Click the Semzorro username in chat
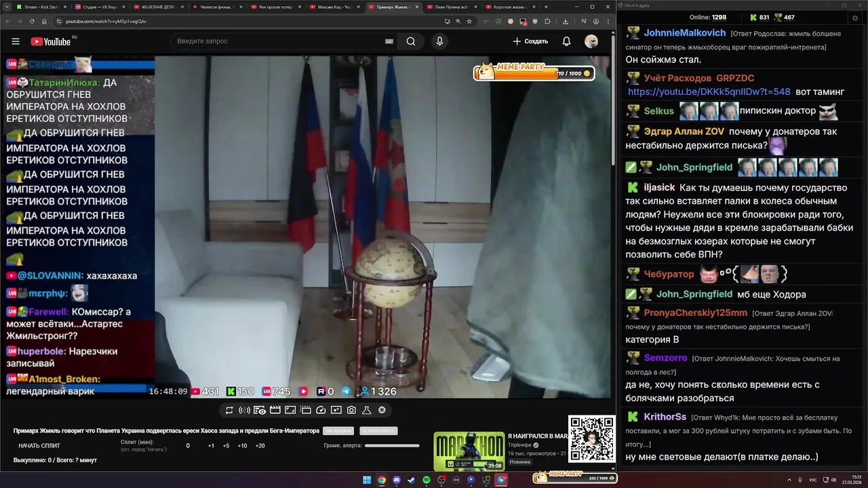868x488 pixels. pyautogui.click(x=665, y=358)
